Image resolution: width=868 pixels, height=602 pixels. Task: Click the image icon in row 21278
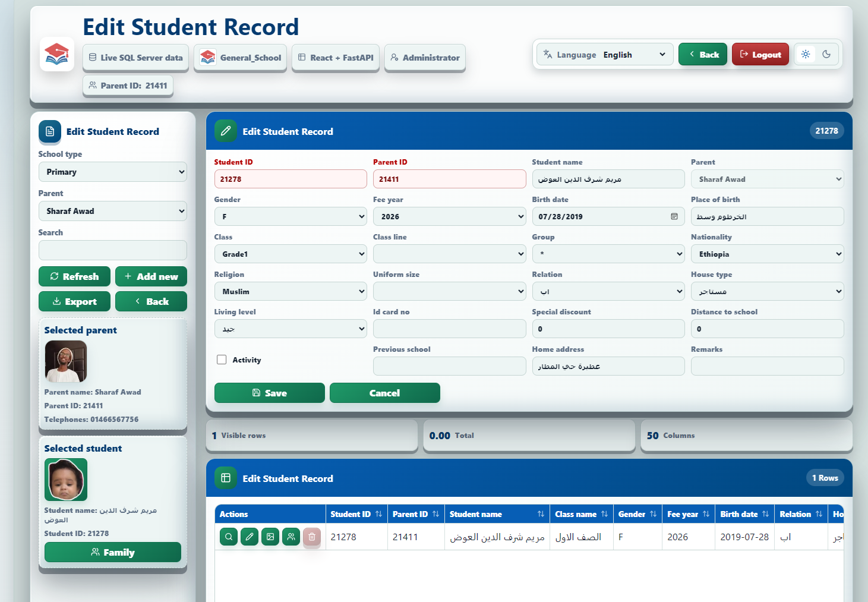(270, 537)
